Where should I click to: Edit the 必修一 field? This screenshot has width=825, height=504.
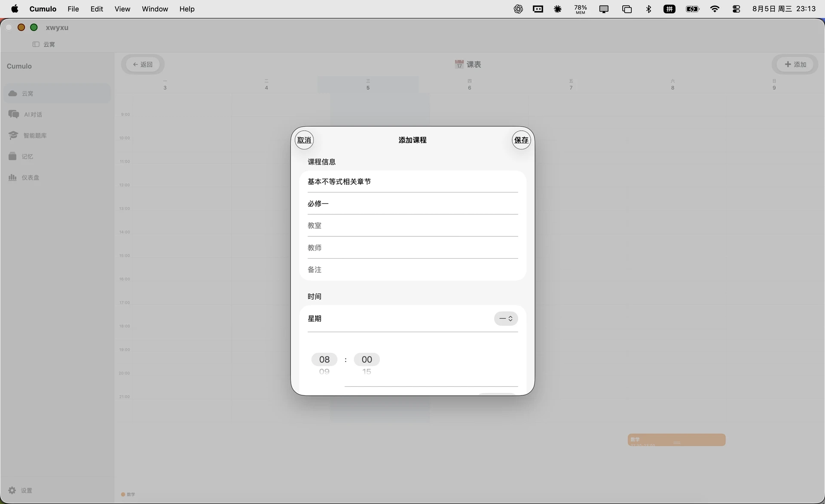(x=412, y=204)
